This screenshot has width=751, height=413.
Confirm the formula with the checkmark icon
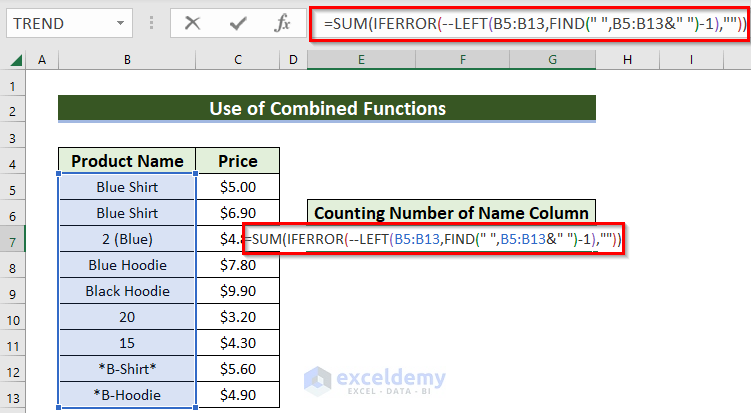coord(238,23)
